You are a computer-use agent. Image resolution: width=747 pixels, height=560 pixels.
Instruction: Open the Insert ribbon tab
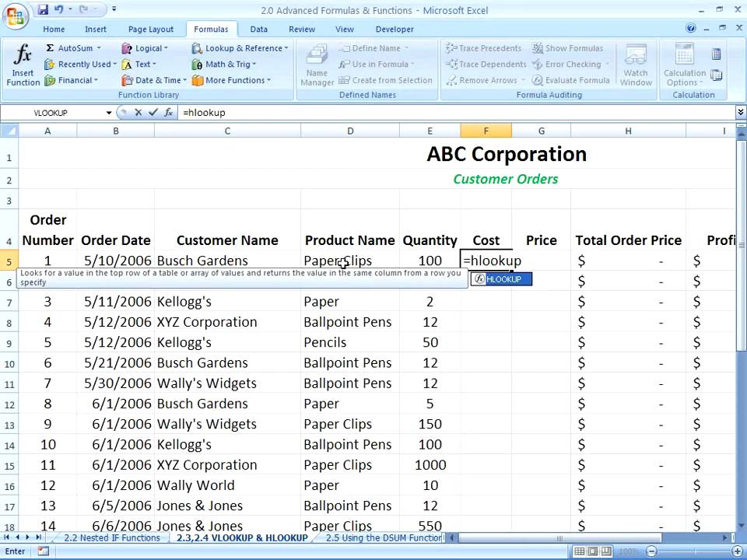pos(95,29)
